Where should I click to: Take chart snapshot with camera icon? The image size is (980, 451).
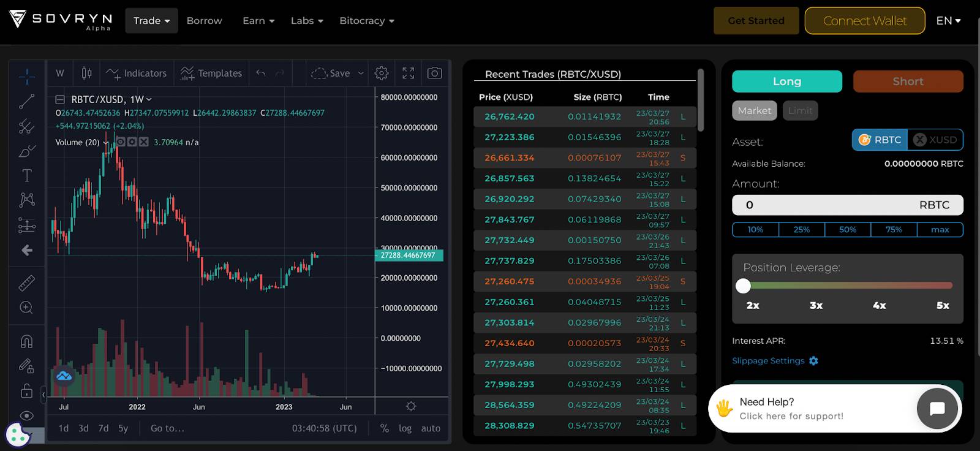pyautogui.click(x=434, y=73)
